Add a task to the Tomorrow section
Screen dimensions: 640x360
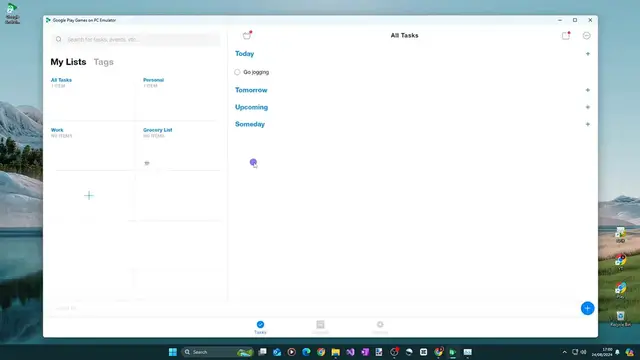(x=588, y=90)
